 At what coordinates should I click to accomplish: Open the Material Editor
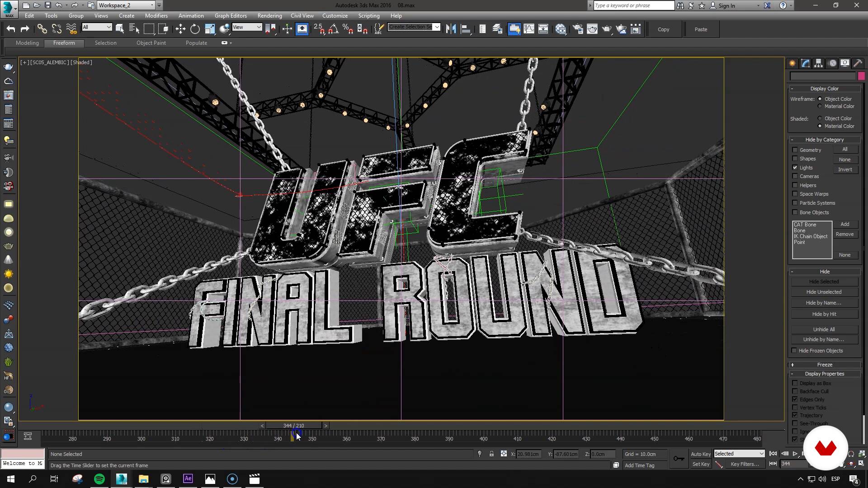(561, 29)
